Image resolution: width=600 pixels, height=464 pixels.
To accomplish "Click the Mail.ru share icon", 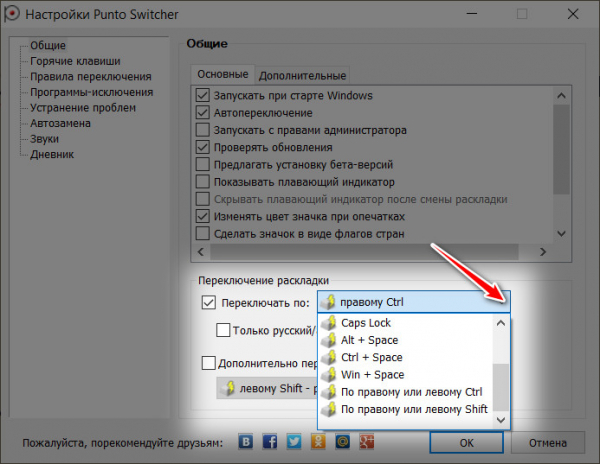I will (342, 442).
